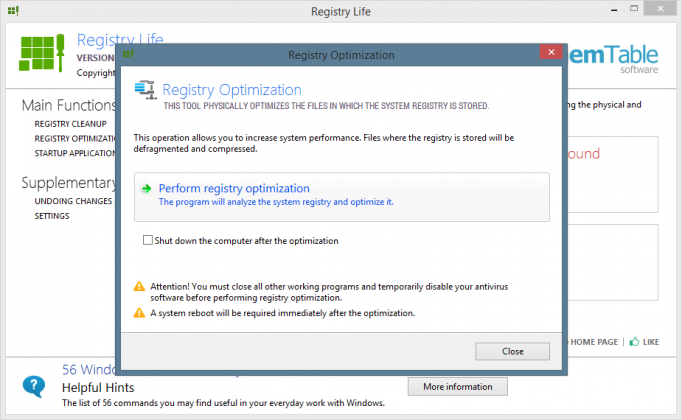Click the Registry Optimization blue heading in dialog
This screenshot has height=420, width=682.
(232, 90)
